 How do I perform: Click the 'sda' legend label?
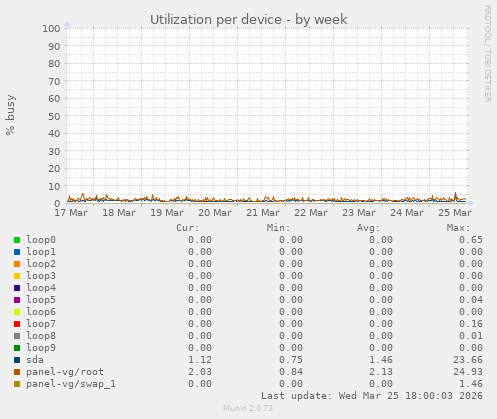[35, 360]
